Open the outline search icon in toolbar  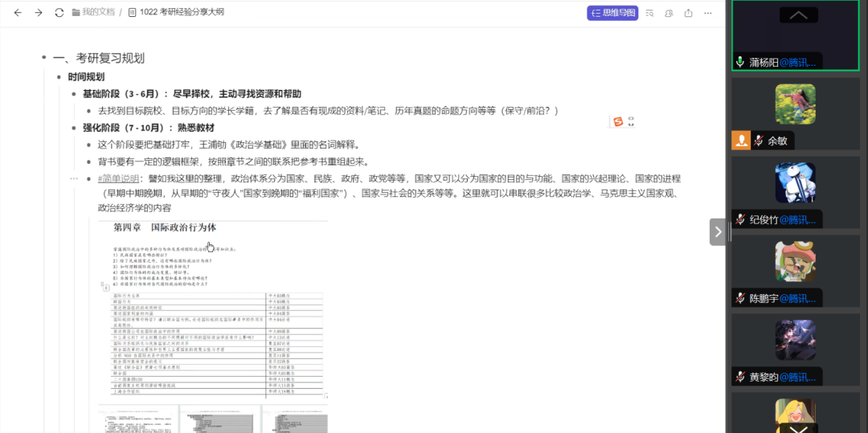[x=649, y=13]
